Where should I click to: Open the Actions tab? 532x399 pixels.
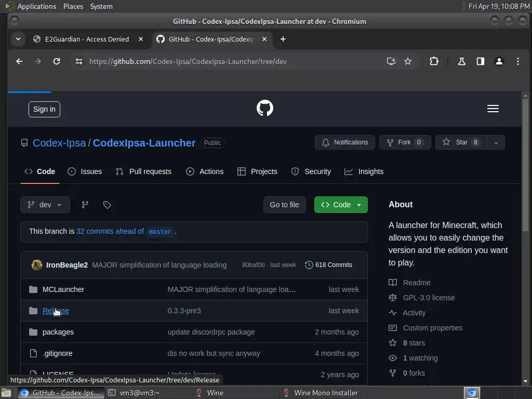click(205, 171)
